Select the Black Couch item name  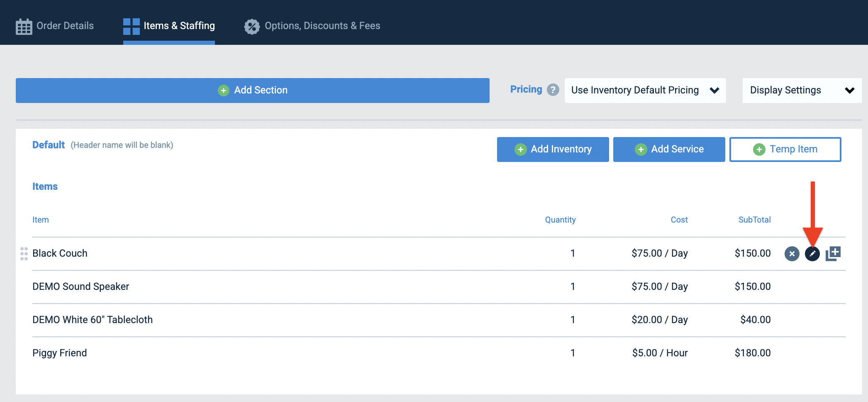60,253
